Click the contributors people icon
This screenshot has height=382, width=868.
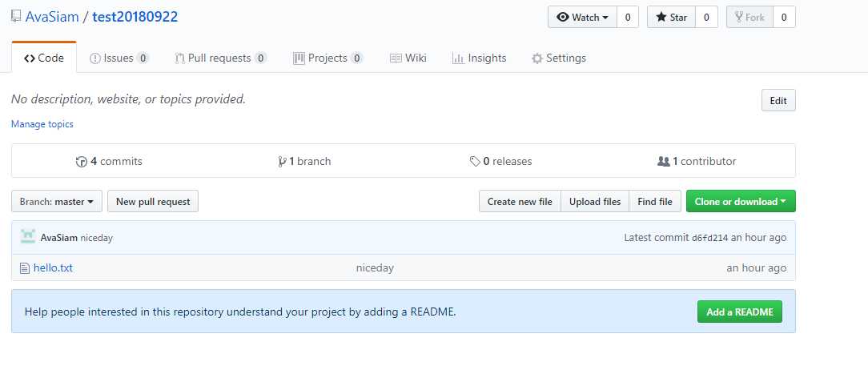(663, 162)
